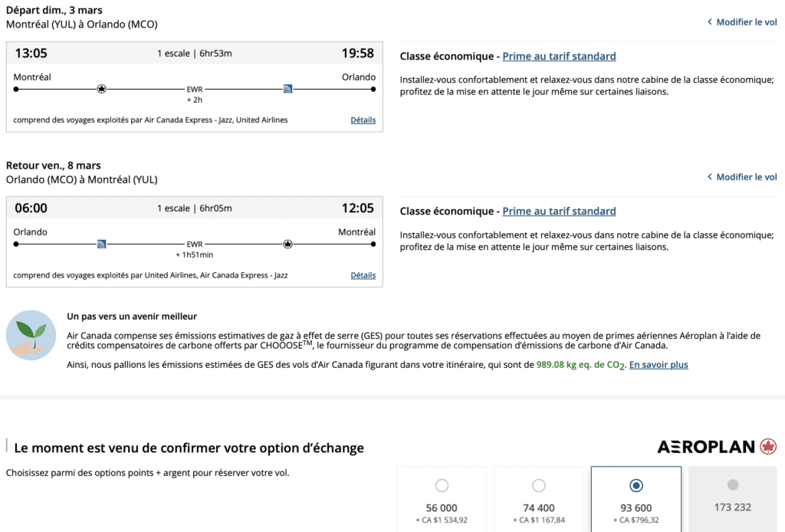Click En savoir plus about CO2 emissions
Image resolution: width=785 pixels, height=532 pixels.
coord(659,365)
